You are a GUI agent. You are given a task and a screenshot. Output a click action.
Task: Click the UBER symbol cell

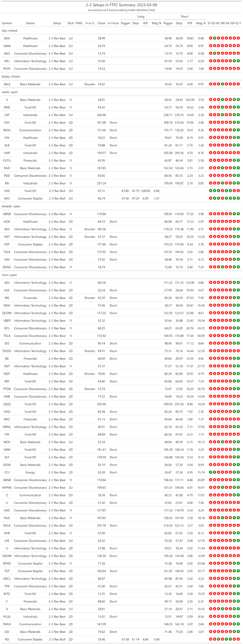pos(7,320)
